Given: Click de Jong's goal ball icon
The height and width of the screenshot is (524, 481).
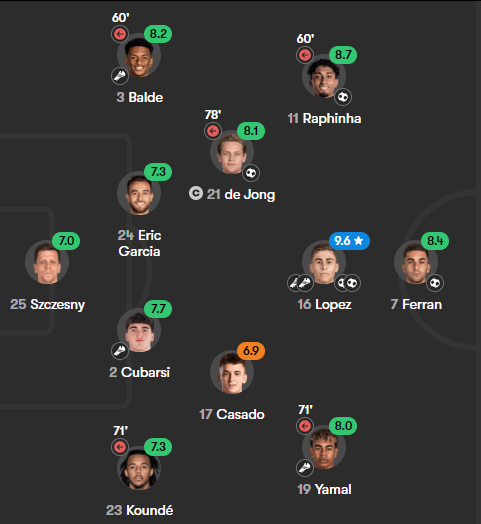Looking at the screenshot, I should click(251, 173).
